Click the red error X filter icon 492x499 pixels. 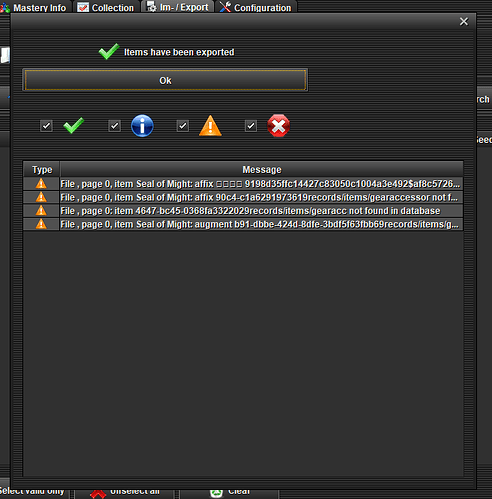[x=279, y=126]
